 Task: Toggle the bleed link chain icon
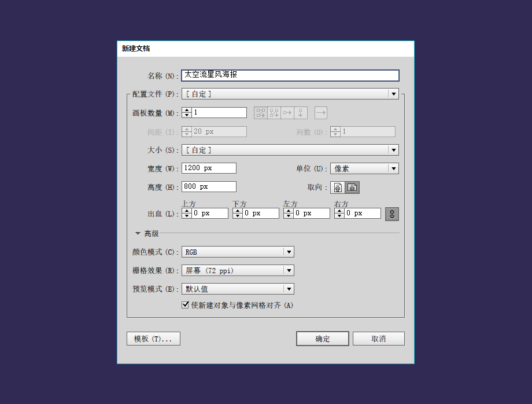(x=391, y=214)
